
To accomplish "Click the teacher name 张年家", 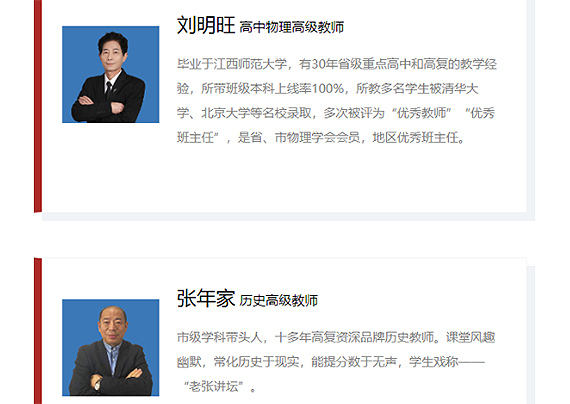I will [x=206, y=299].
